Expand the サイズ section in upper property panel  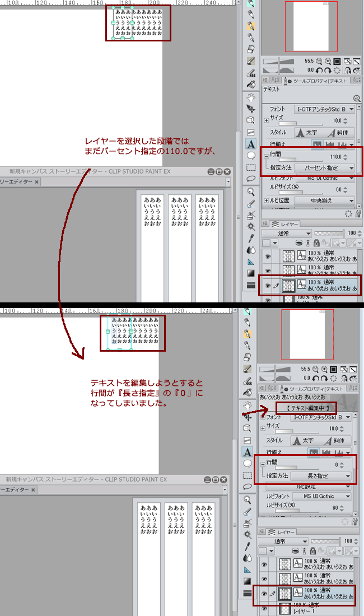pyautogui.click(x=266, y=120)
